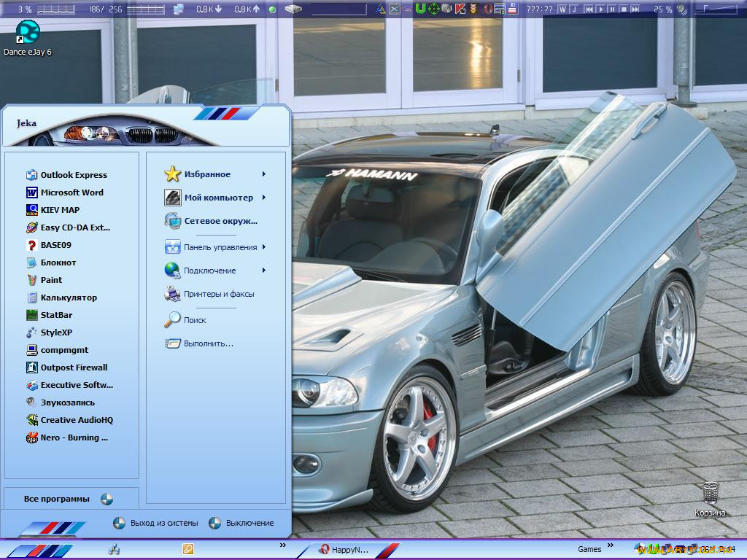Launch Paint from the Start menu
The width and height of the screenshot is (747, 560).
click(44, 280)
